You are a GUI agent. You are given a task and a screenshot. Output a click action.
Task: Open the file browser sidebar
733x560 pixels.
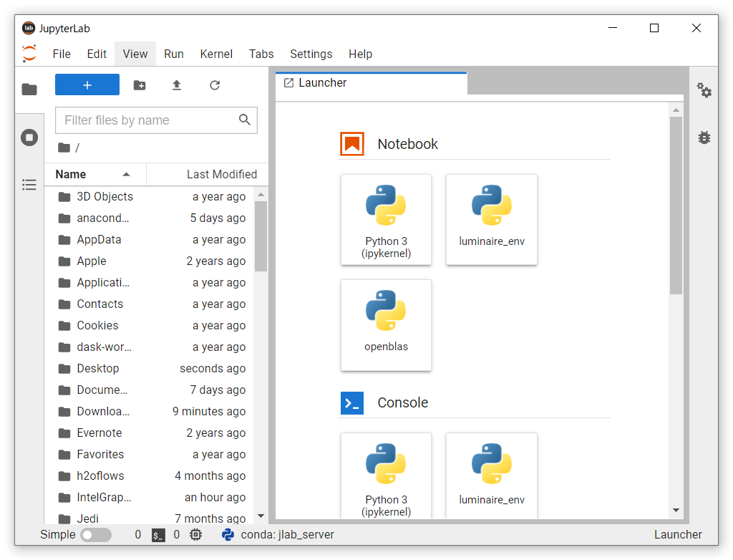29,89
